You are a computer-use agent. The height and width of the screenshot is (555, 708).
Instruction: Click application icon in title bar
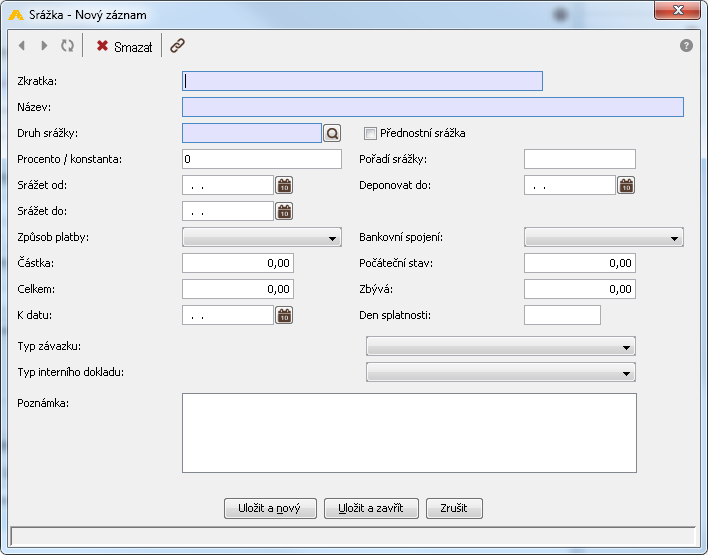pos(16,15)
